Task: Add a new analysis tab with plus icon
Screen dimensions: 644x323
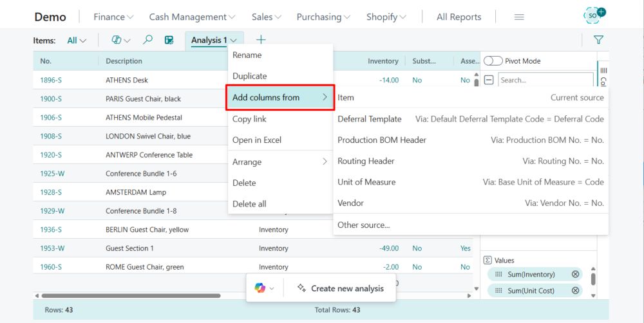Action: (261, 40)
